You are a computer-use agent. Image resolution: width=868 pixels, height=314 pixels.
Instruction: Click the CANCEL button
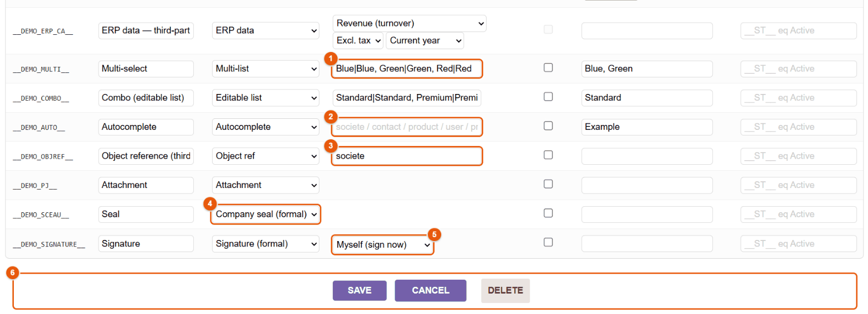(431, 290)
